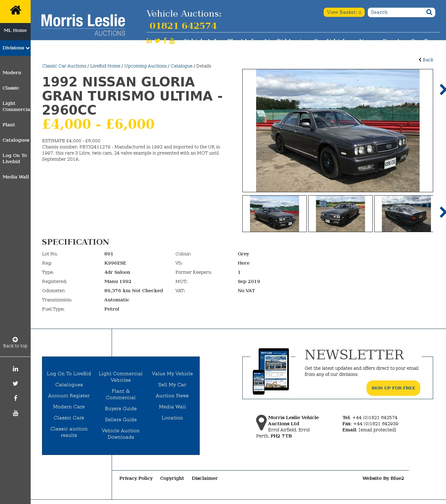Open Catalogue breadcrumb link

click(182, 66)
